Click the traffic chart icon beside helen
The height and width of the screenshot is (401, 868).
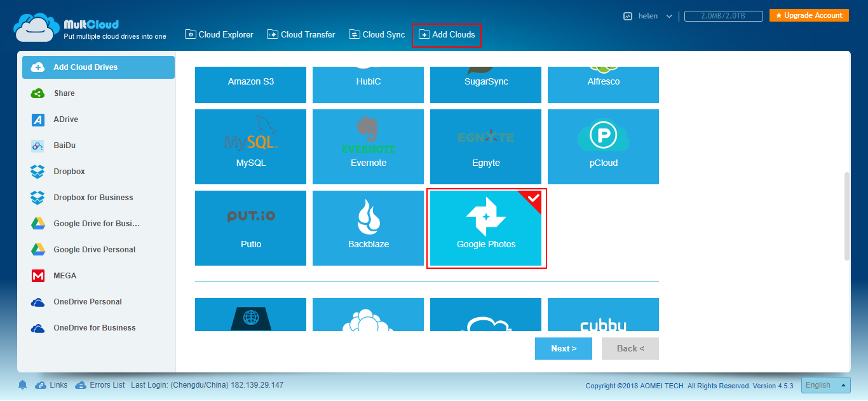pyautogui.click(x=628, y=16)
